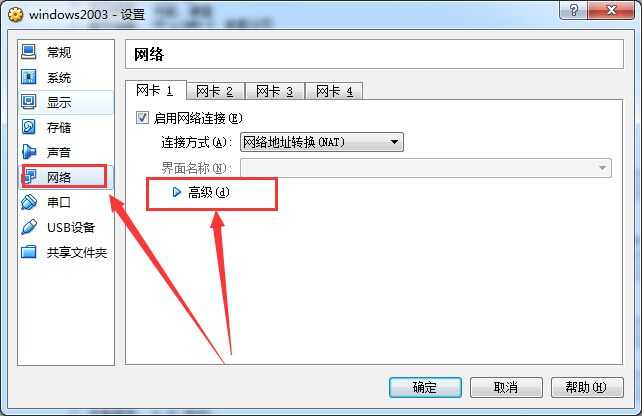Screen dimensions: 642x416
Task: Toggle the 启用网络连接 checkbox
Action: pyautogui.click(x=142, y=118)
